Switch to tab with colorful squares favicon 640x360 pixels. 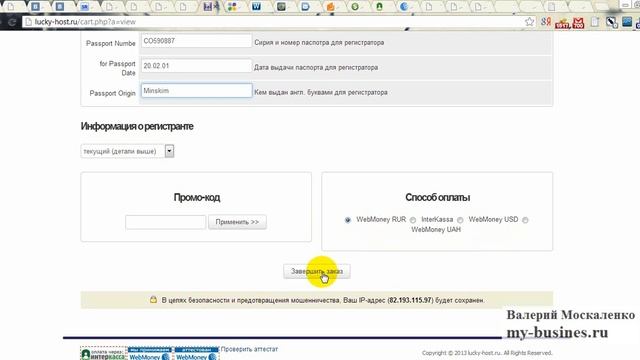click(x=232, y=7)
